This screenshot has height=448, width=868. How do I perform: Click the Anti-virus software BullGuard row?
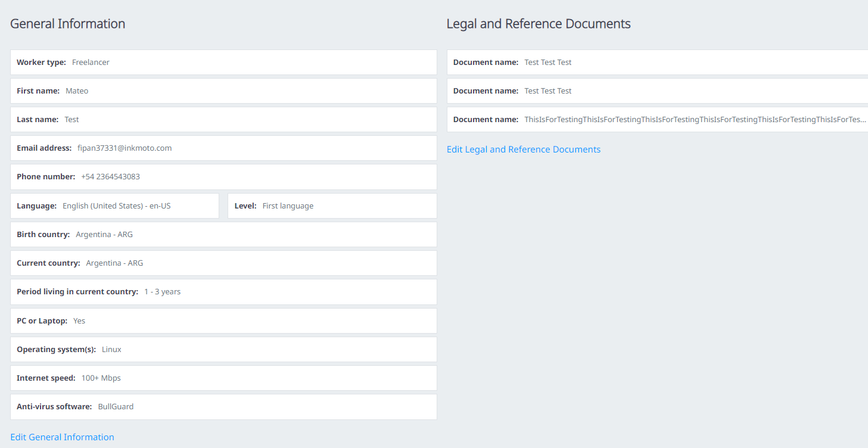pyautogui.click(x=223, y=407)
